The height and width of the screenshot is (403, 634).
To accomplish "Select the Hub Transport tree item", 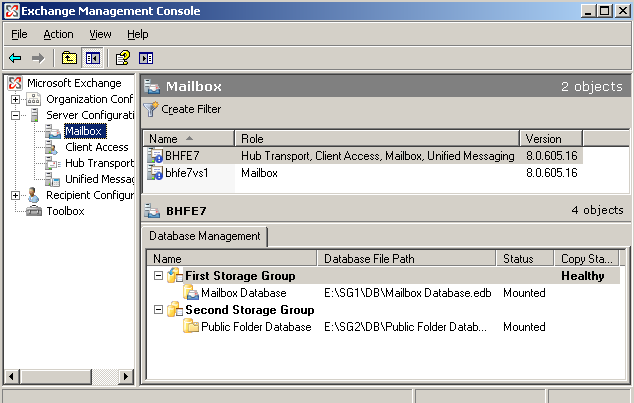I will 99,163.
